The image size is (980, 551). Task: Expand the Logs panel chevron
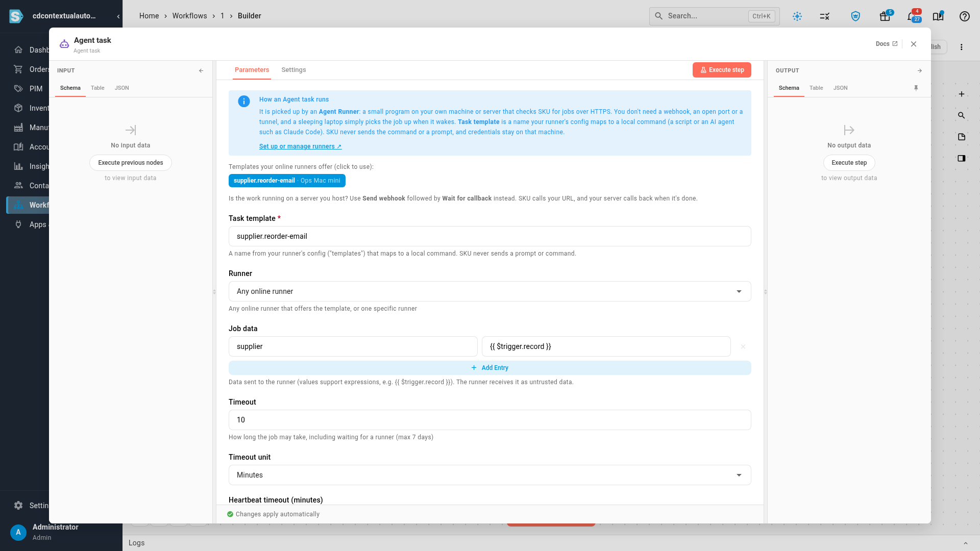965,543
